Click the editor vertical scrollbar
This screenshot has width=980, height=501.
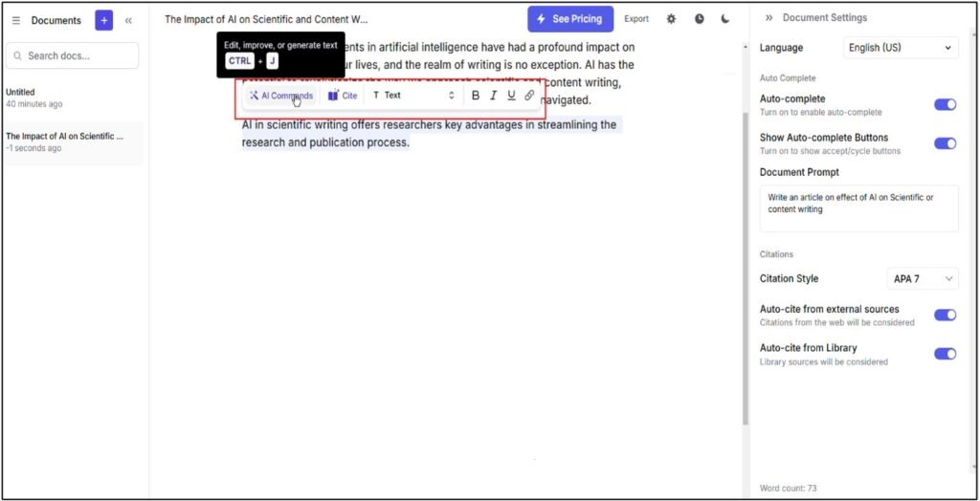(745, 268)
